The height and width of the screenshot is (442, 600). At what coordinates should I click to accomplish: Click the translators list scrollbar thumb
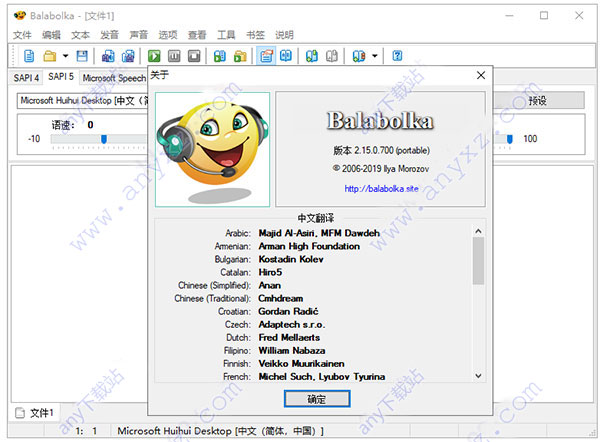click(x=478, y=261)
